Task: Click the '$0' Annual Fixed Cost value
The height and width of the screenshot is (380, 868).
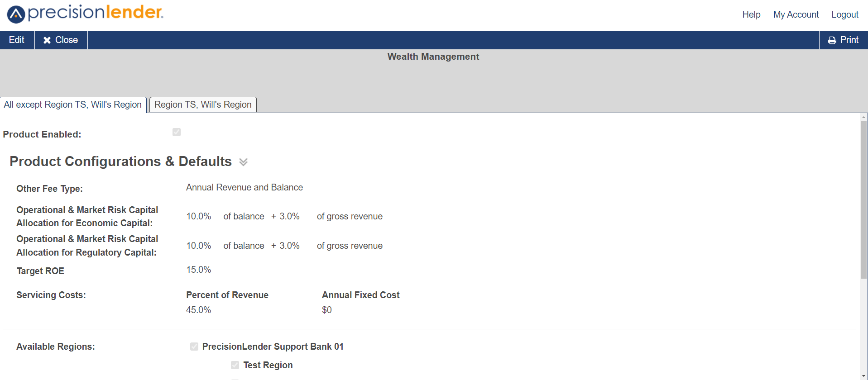Action: (x=327, y=310)
